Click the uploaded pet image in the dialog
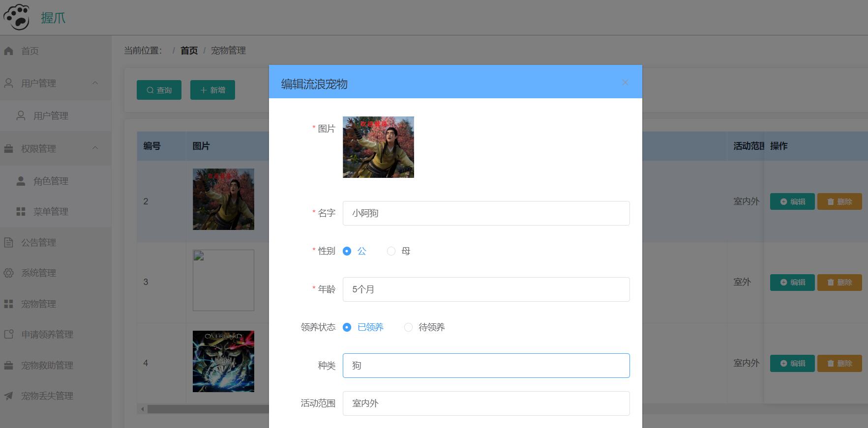The width and height of the screenshot is (868, 428). (378, 147)
